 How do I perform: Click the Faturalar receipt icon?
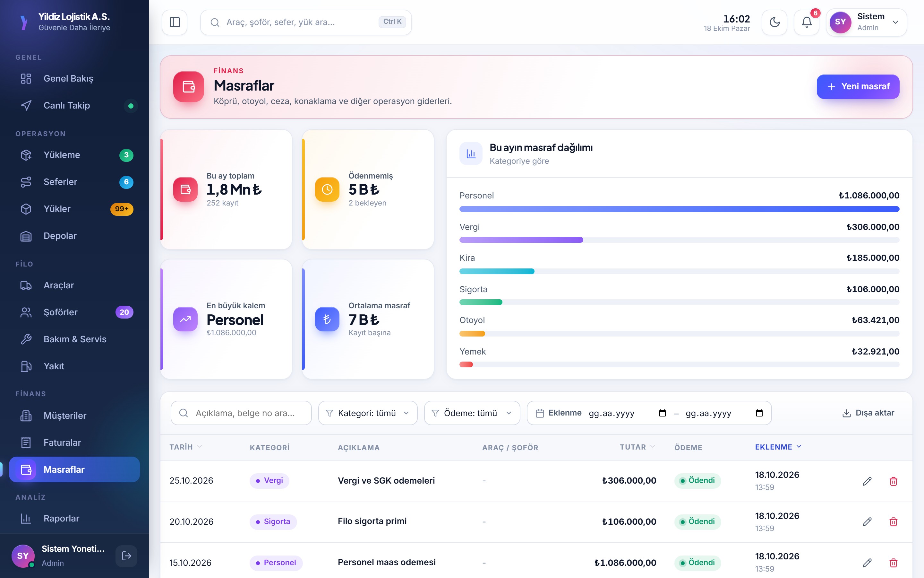coord(26,443)
